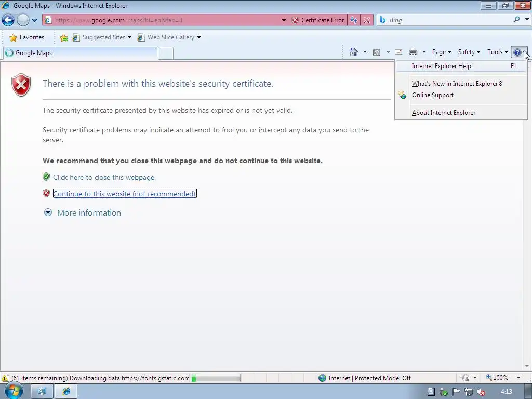Click the Show desktop strip in taskbar
532x399 pixels.
click(528, 392)
